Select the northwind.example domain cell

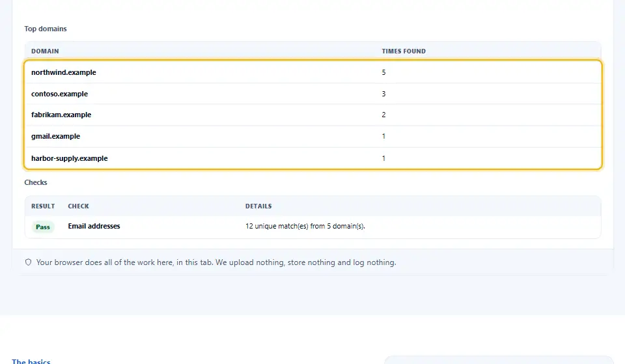point(64,72)
